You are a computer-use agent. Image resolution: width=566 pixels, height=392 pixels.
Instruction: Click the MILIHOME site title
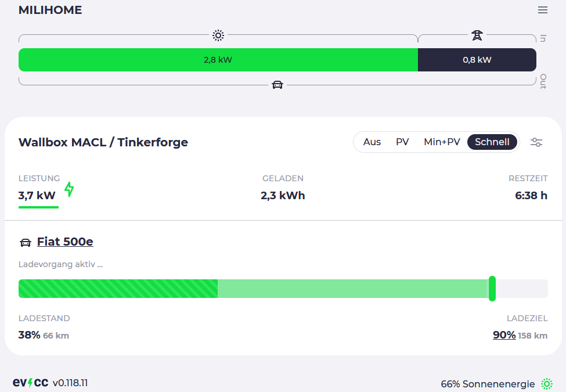50,10
